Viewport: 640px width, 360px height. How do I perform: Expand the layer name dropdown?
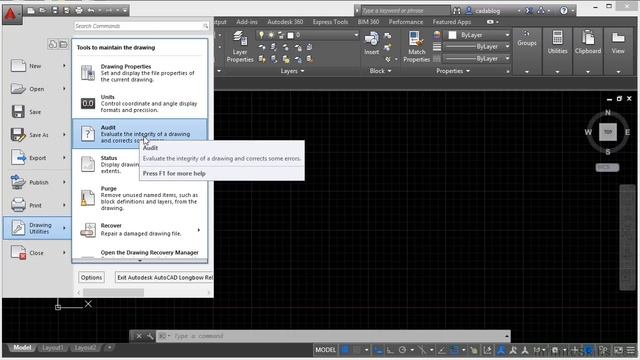[x=356, y=35]
